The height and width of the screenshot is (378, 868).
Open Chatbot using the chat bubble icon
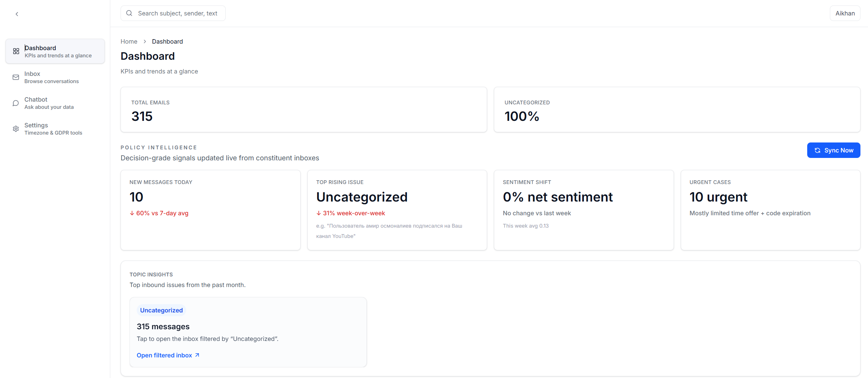click(16, 103)
